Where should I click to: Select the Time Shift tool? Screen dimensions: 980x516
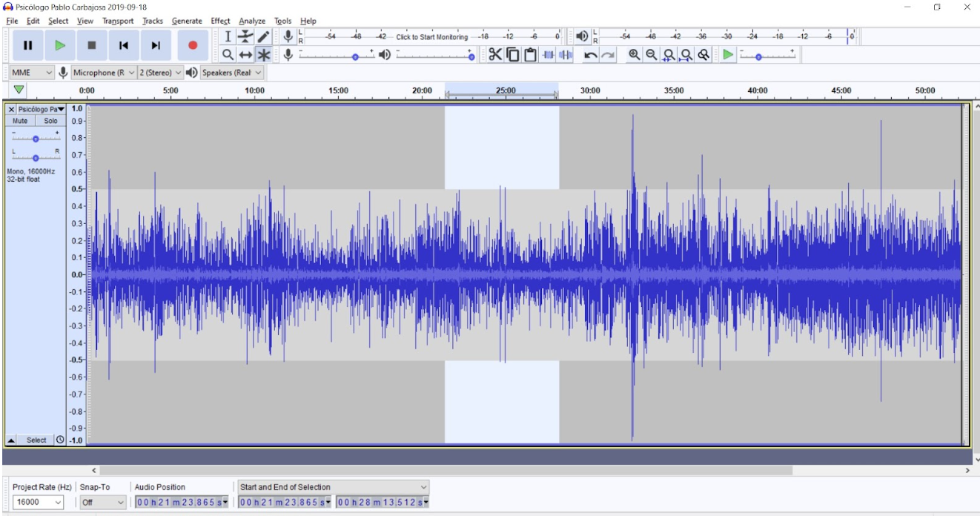pyautogui.click(x=246, y=54)
